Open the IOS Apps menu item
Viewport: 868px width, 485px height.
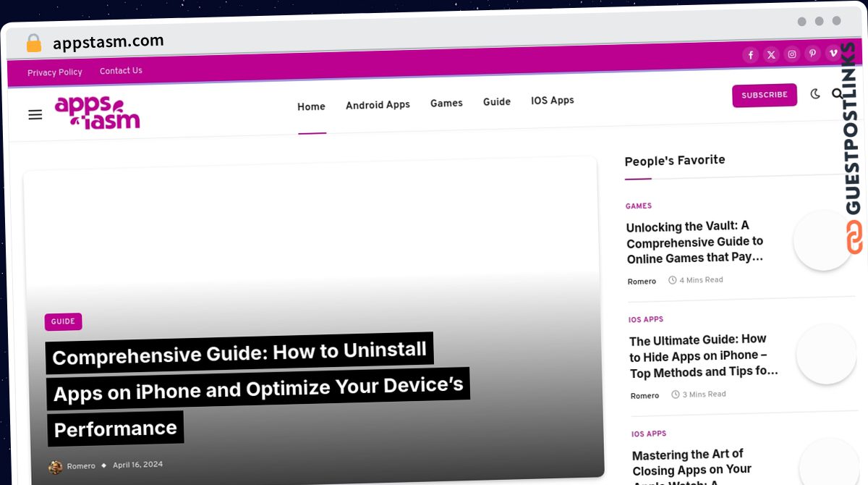[553, 101]
